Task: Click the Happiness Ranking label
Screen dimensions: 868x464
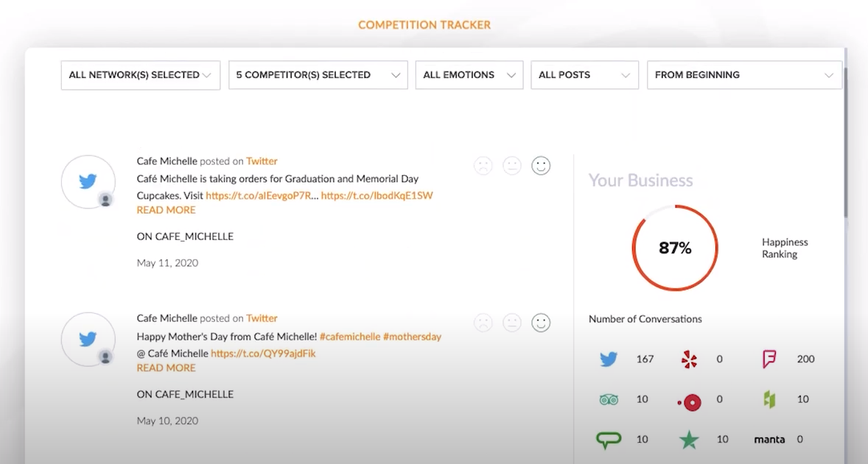Action: click(785, 248)
